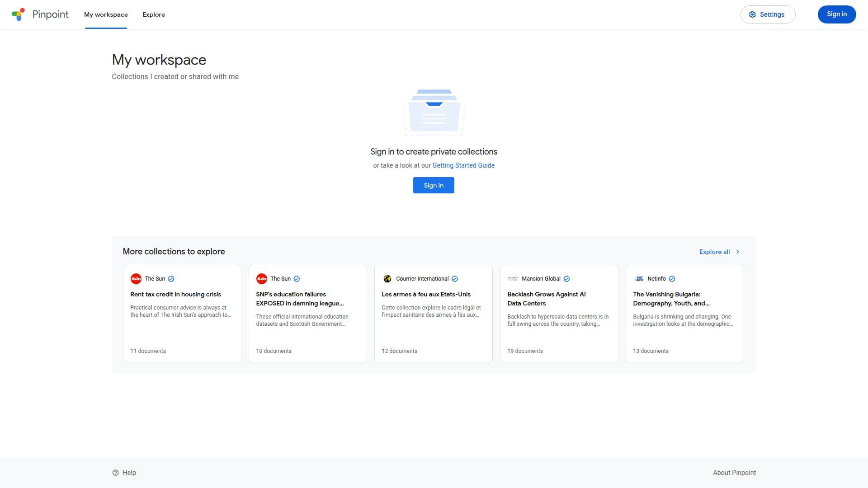The image size is (868, 488).
Task: Click the empty inbox illustration
Action: point(434,112)
